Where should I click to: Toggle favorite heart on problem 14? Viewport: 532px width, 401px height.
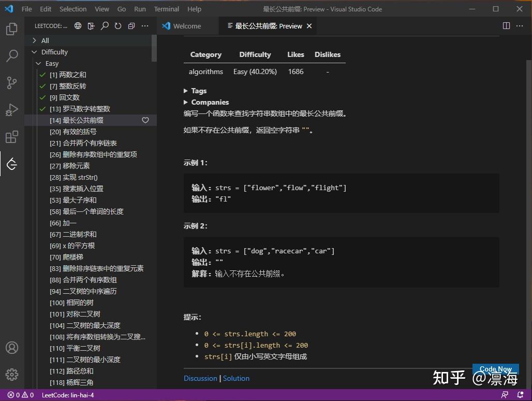click(x=145, y=120)
